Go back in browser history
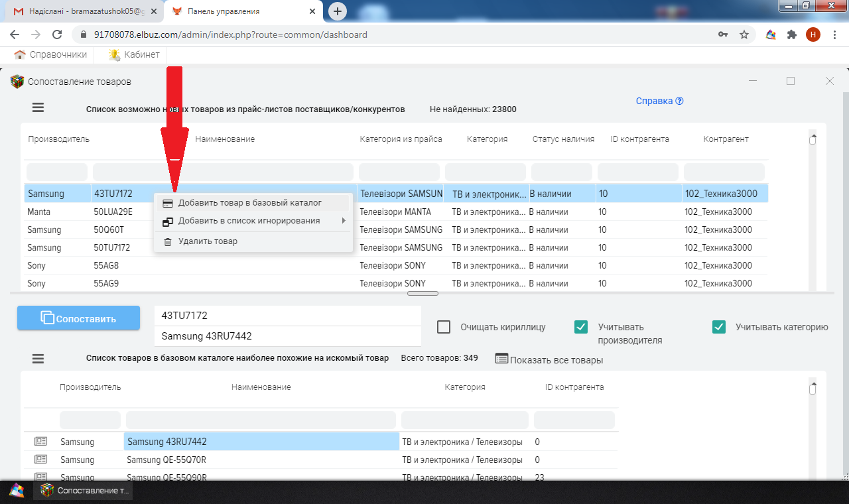 [15, 34]
